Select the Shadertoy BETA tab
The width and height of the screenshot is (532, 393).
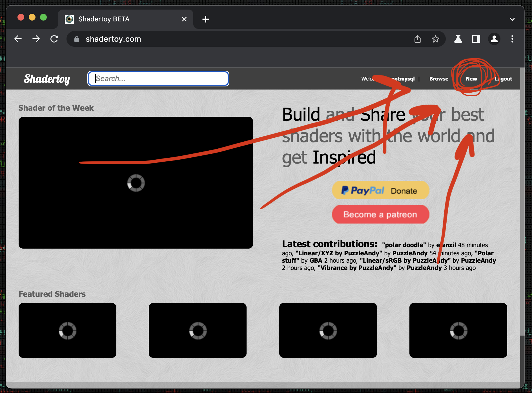click(126, 19)
